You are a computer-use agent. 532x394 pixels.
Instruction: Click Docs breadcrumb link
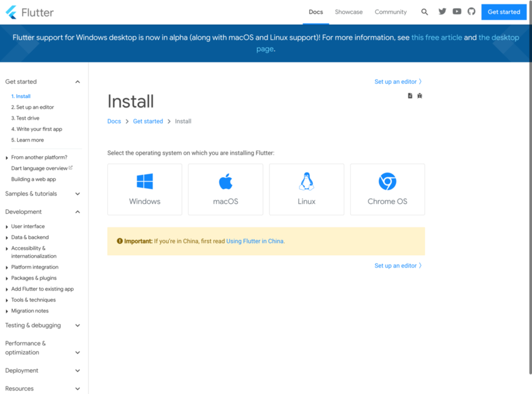click(114, 121)
